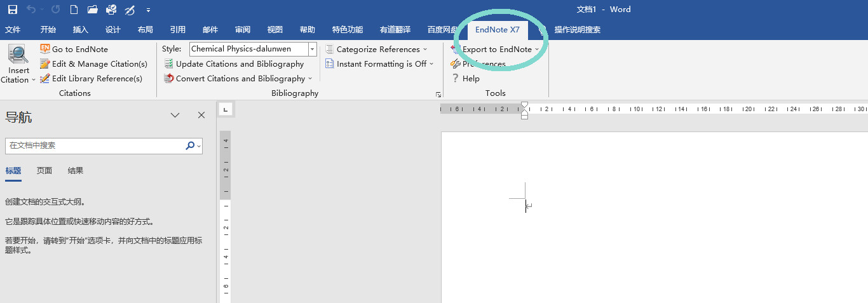Switch to the 布局 tab
This screenshot has height=303, width=868.
coord(146,29)
